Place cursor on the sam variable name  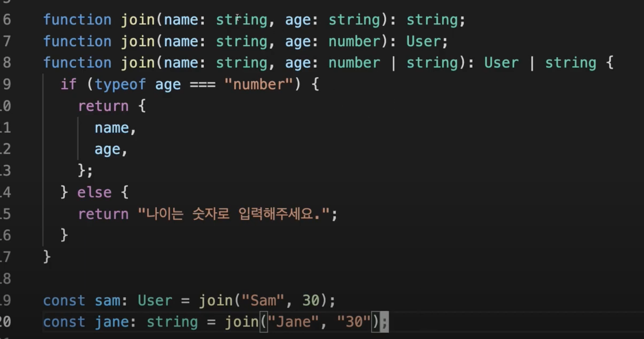point(108,301)
